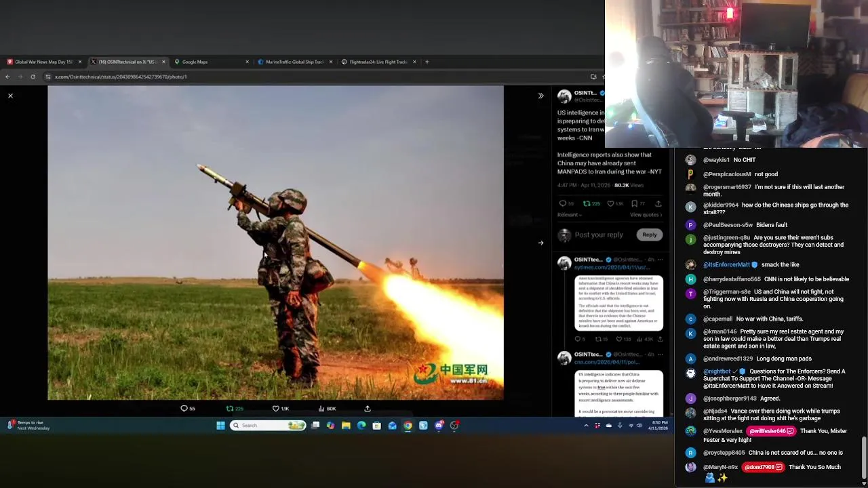The height and width of the screenshot is (488, 868).
Task: Click the Reply button
Action: click(649, 235)
